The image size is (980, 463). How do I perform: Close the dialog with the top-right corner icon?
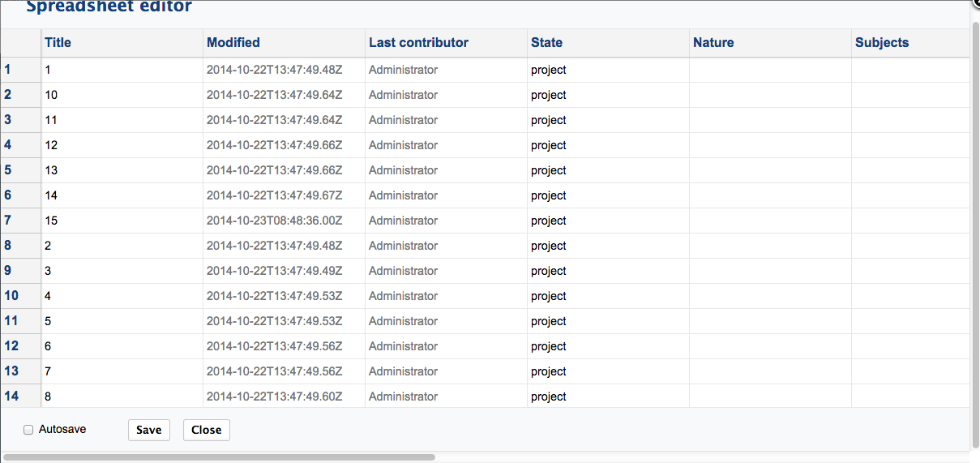tap(976, 2)
